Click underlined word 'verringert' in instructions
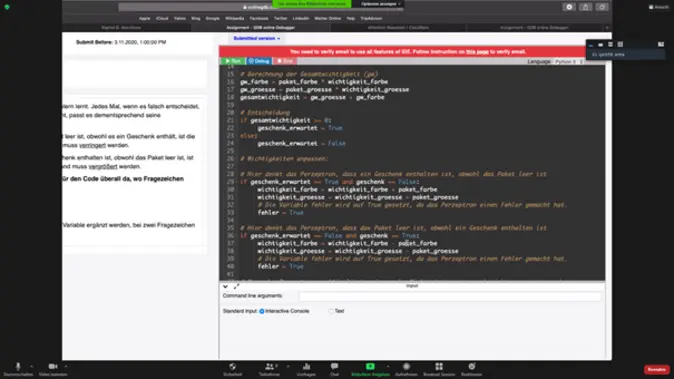Image resolution: width=674 pixels, height=379 pixels. tap(92, 145)
